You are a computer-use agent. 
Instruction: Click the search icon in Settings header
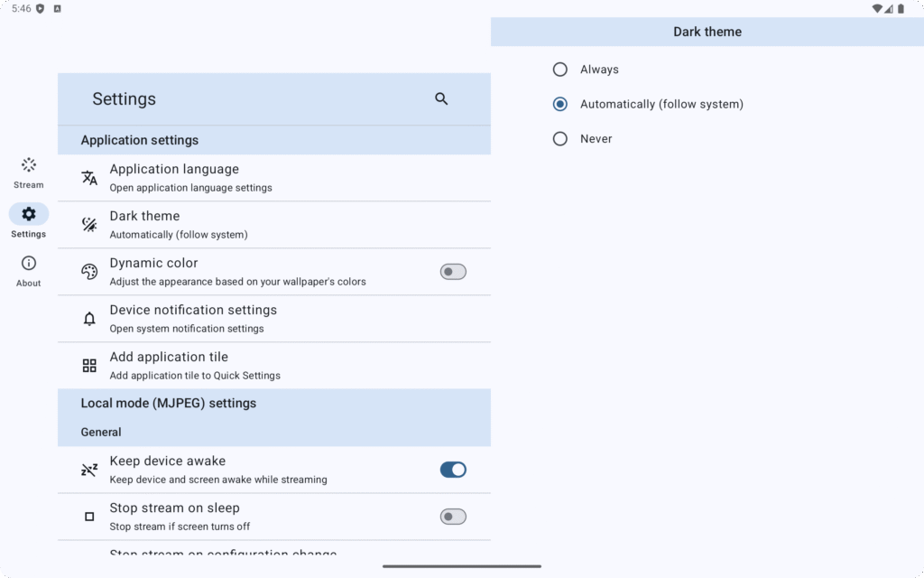tap(441, 98)
